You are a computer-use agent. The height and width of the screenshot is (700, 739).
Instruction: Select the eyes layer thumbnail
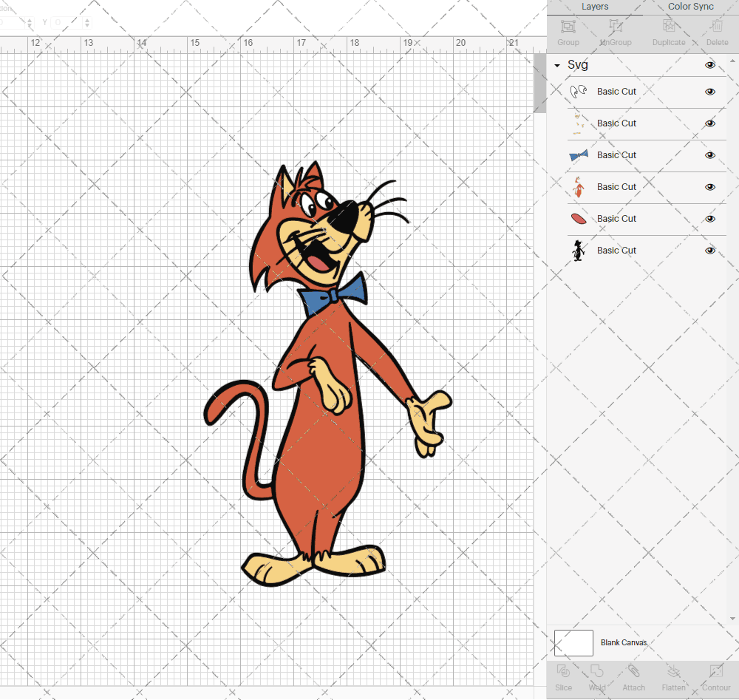click(579, 92)
